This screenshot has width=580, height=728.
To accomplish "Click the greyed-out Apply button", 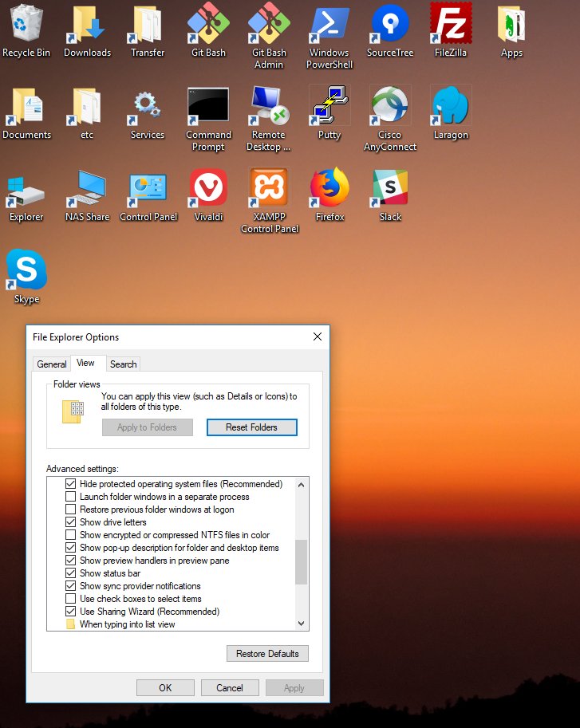I will (294, 687).
